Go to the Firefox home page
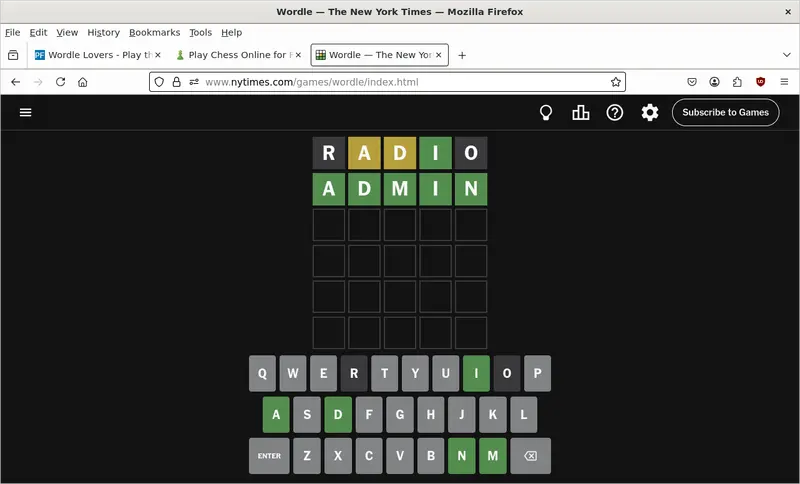800x484 pixels. 83,82
